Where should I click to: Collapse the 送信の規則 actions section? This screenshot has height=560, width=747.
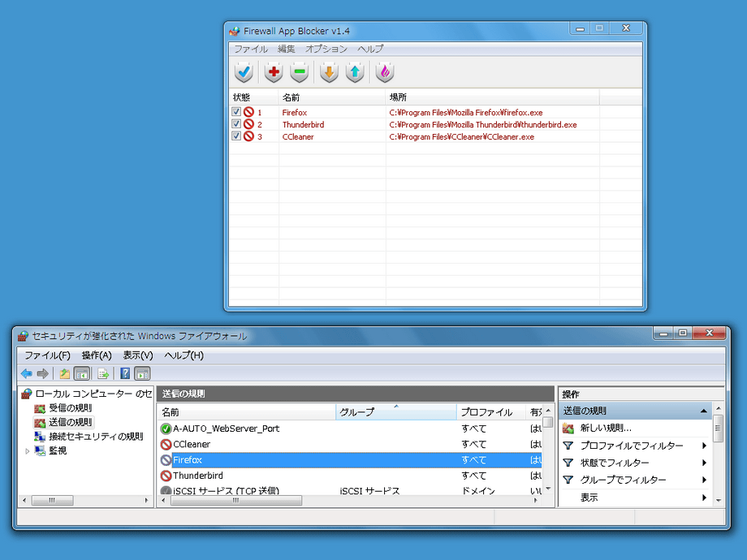pyautogui.click(x=704, y=411)
